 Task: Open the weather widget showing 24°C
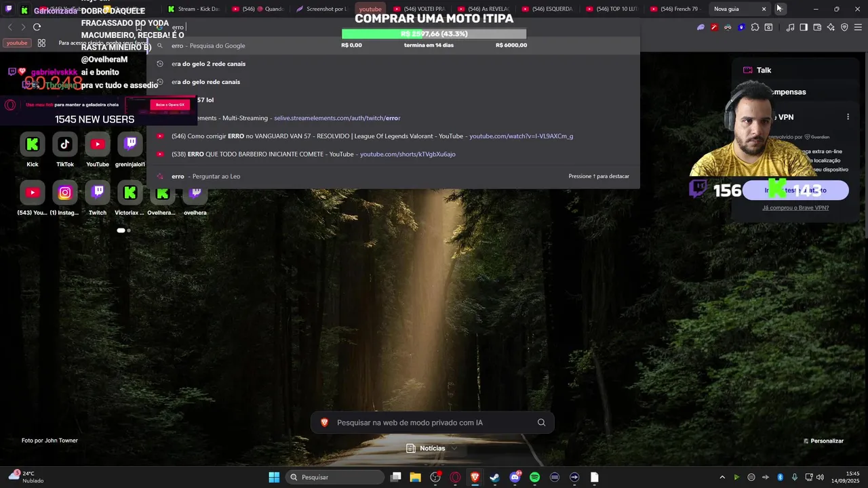point(26,476)
